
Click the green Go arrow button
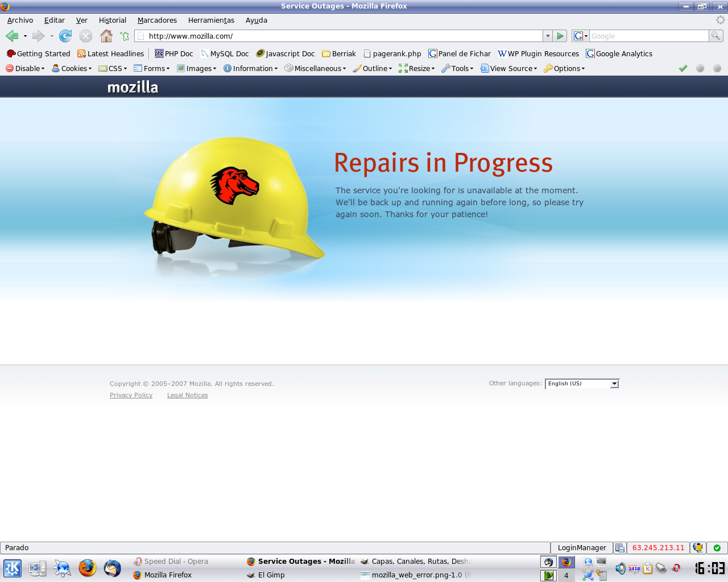tap(560, 36)
